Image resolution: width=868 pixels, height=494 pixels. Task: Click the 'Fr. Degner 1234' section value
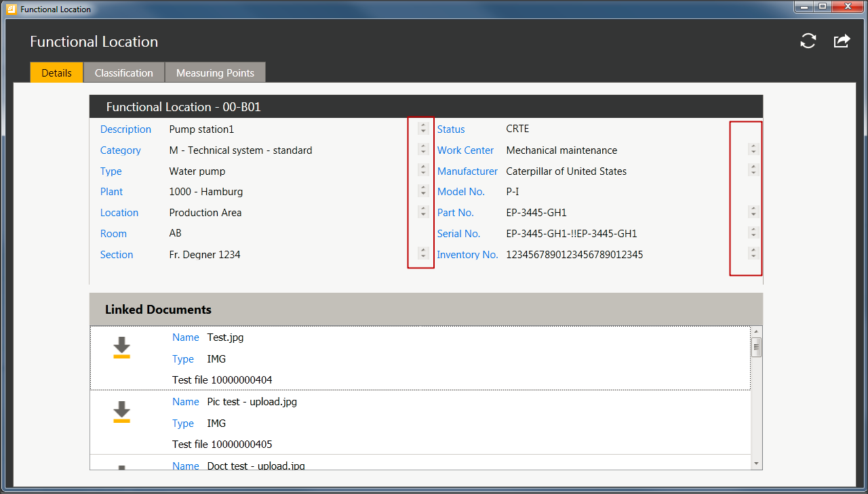pos(205,255)
